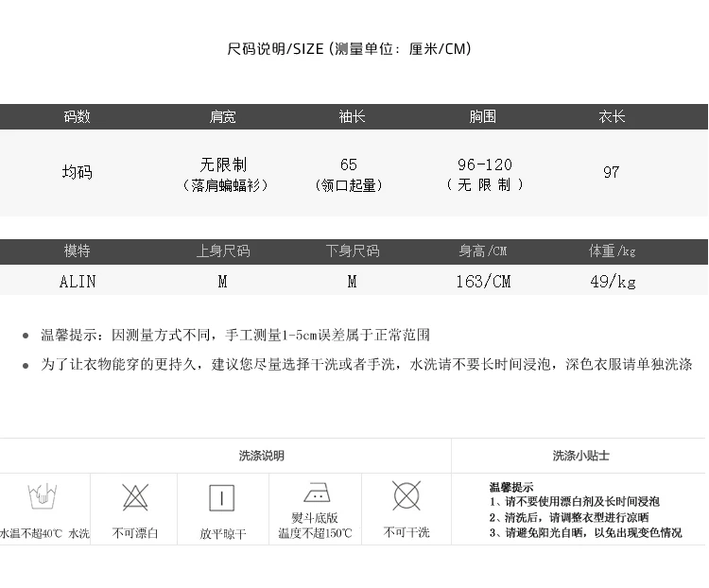This screenshot has height=588, width=709.
Task: Click the model name ALIN
Action: point(78,282)
